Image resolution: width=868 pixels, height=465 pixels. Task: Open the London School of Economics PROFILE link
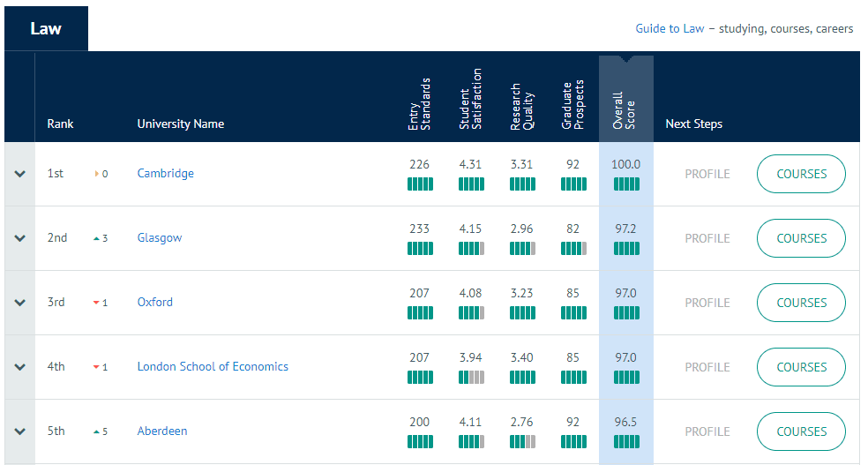tap(707, 367)
